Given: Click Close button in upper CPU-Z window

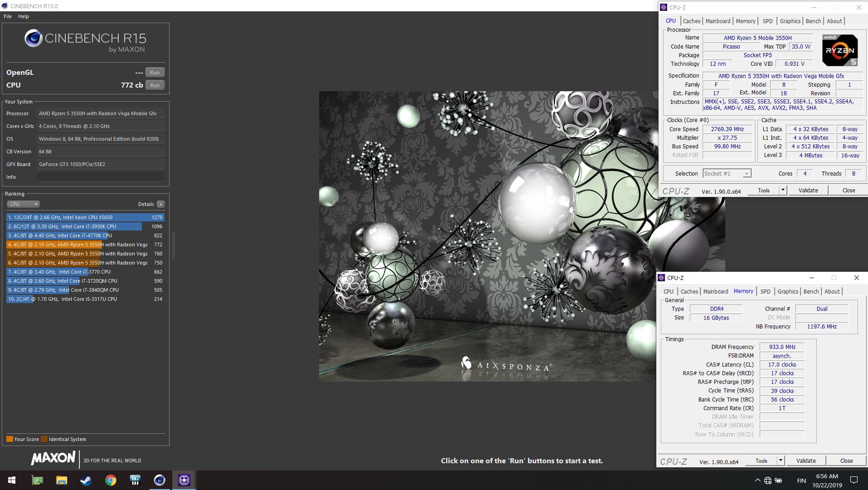Looking at the screenshot, I should pyautogui.click(x=849, y=191).
